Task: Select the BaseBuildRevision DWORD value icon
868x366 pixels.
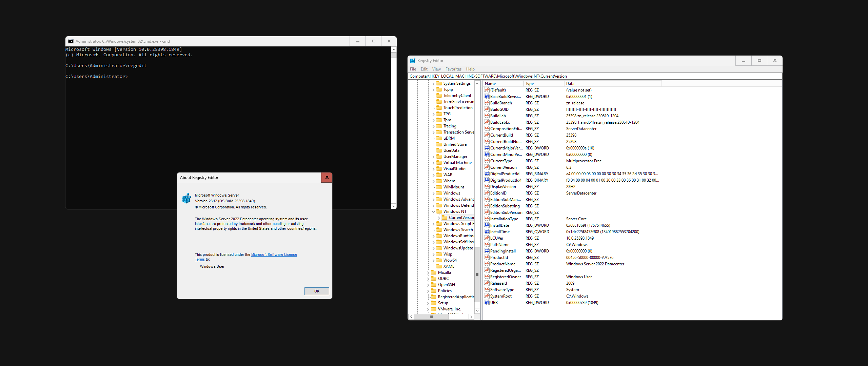Action: [487, 96]
